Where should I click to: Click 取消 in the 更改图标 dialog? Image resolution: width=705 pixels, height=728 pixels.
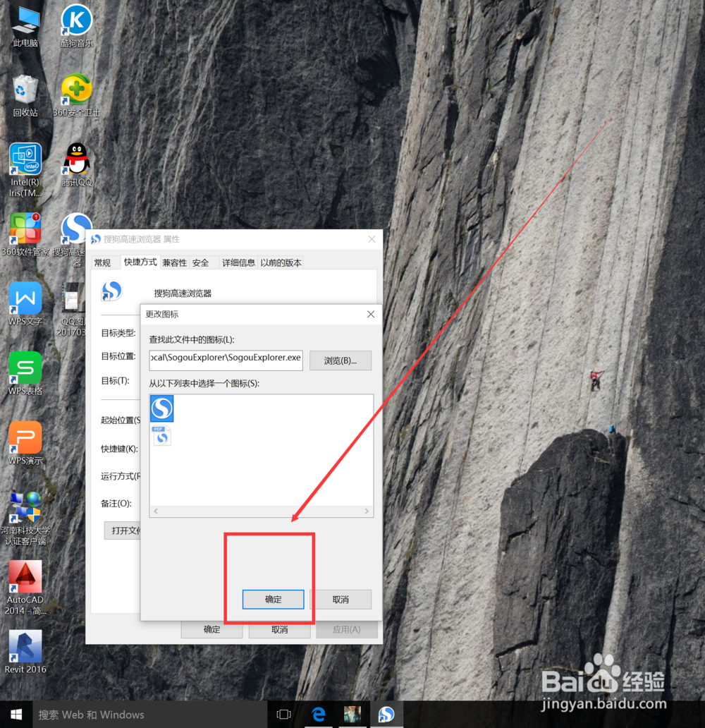[341, 600]
